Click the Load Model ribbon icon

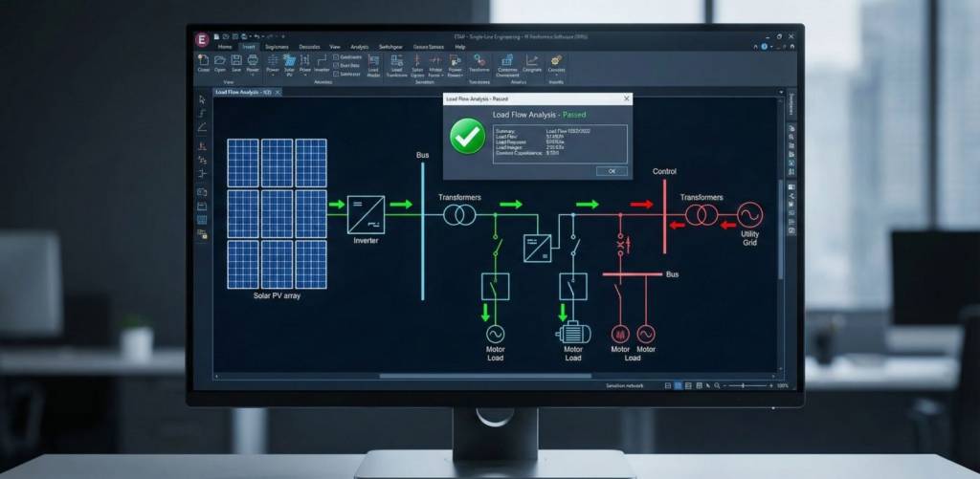pos(373,60)
